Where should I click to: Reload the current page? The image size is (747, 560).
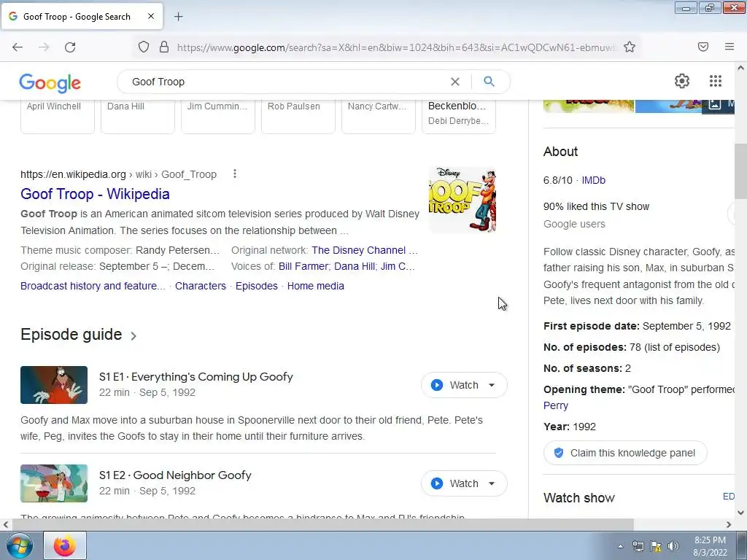tap(70, 47)
